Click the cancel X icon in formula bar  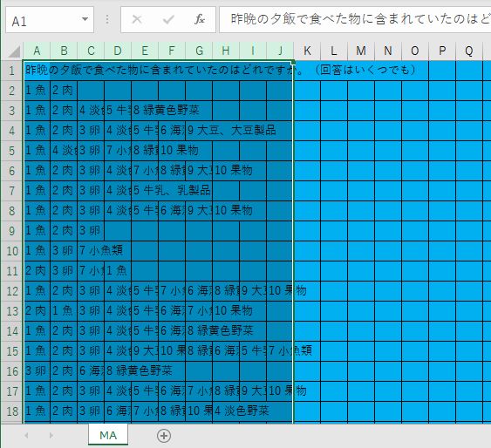(x=137, y=19)
